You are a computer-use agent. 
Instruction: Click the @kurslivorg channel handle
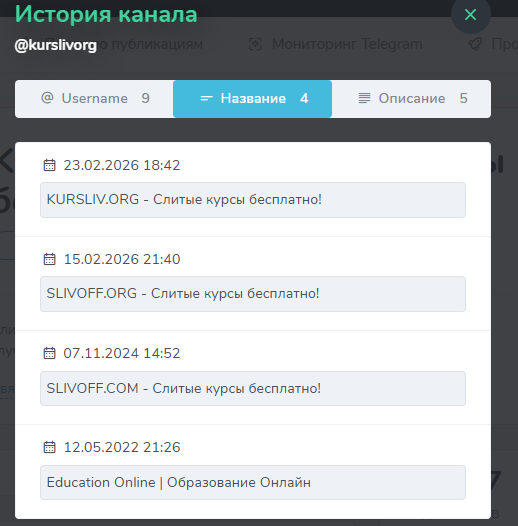click(56, 45)
